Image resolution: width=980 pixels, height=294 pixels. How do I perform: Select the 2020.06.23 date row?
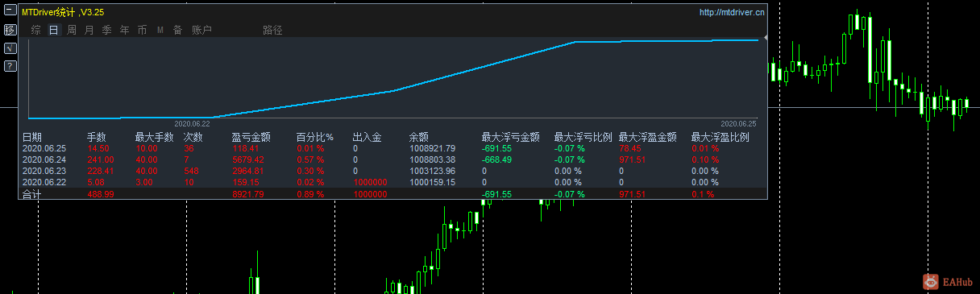(44, 171)
